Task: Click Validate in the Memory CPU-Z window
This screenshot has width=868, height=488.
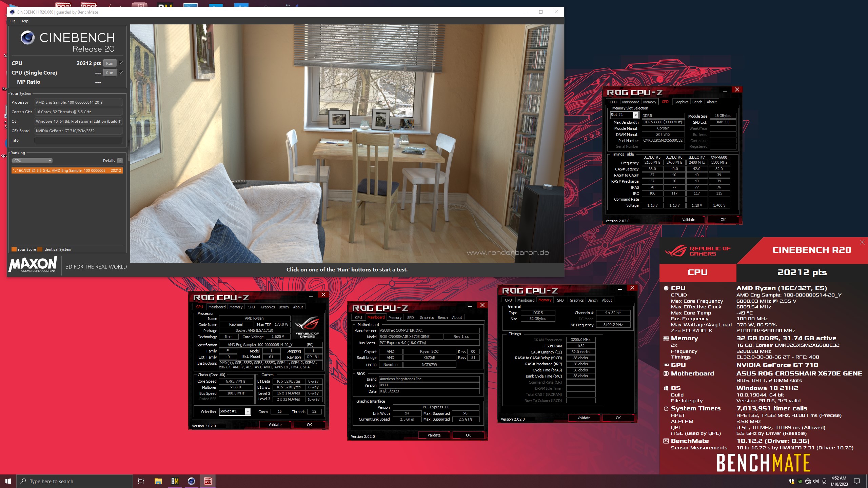Action: pyautogui.click(x=584, y=418)
